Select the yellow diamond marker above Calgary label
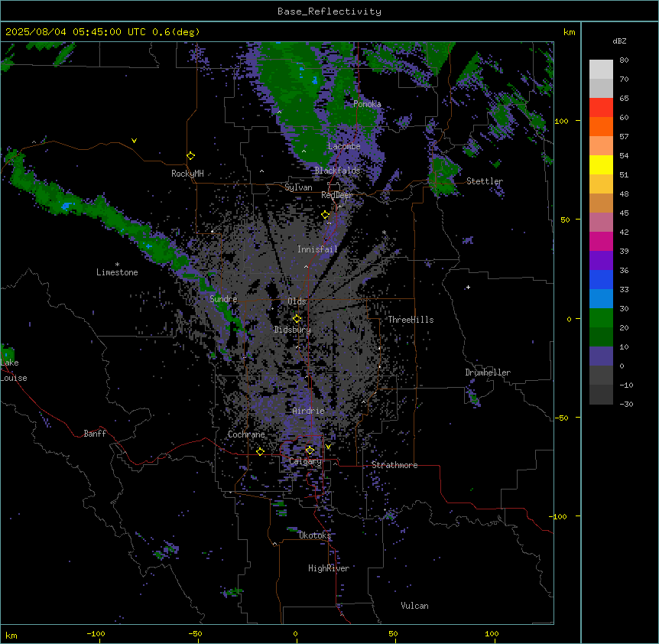 coord(310,450)
